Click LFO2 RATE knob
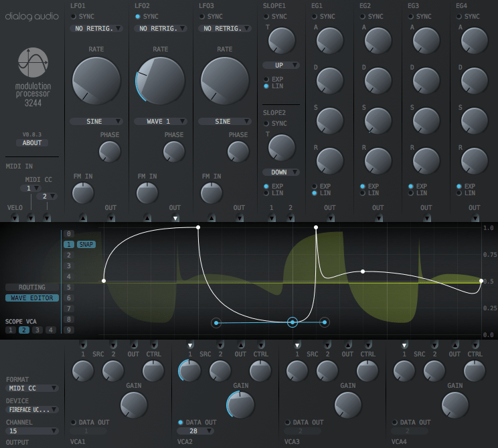This screenshot has width=498, height=448. [161, 81]
